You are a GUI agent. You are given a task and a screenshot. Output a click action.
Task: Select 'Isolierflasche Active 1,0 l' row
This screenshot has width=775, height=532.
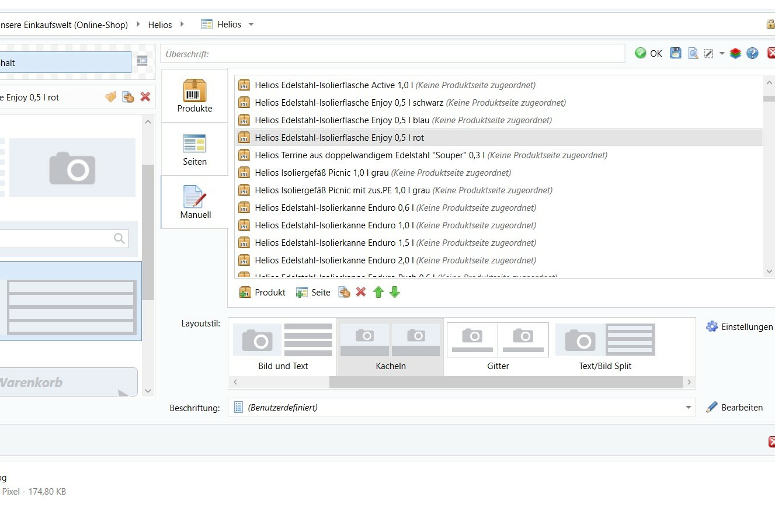pos(499,85)
